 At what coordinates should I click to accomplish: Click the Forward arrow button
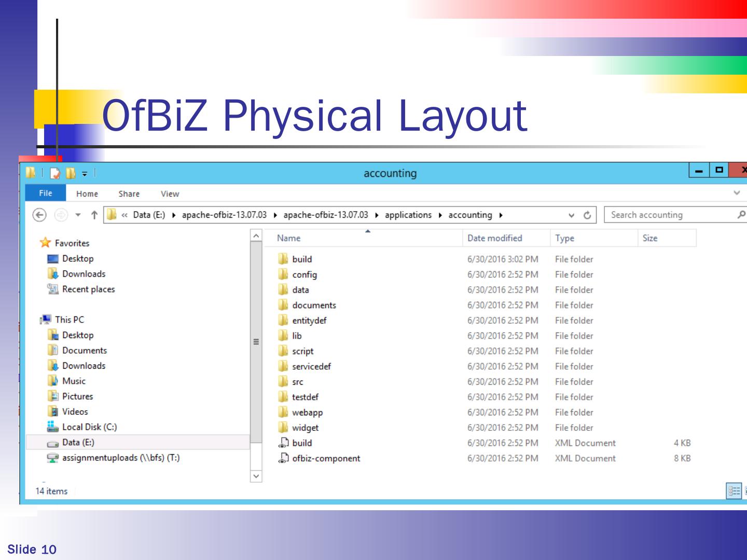pos(61,215)
